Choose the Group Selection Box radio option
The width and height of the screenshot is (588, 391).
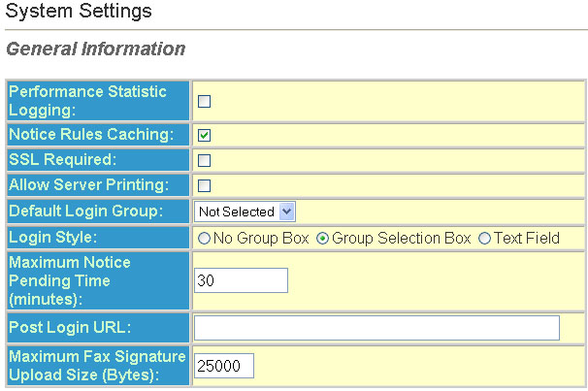[x=322, y=239]
